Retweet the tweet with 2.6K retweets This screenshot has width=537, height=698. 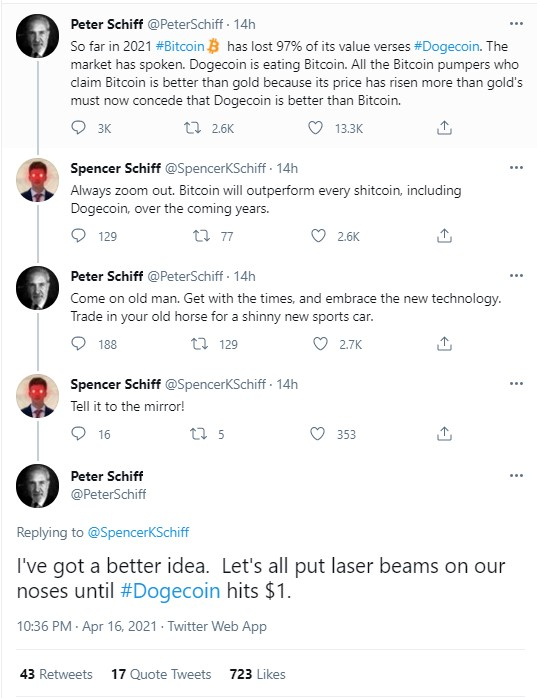(192, 128)
